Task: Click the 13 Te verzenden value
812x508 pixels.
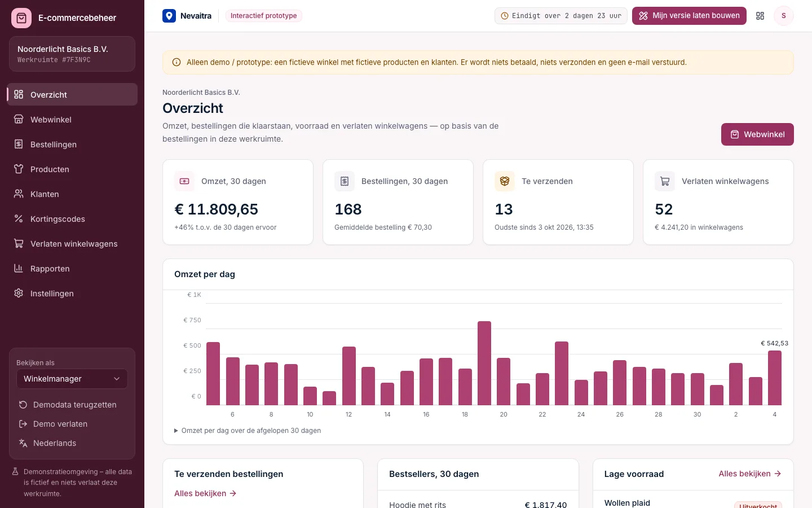Action: tap(504, 209)
